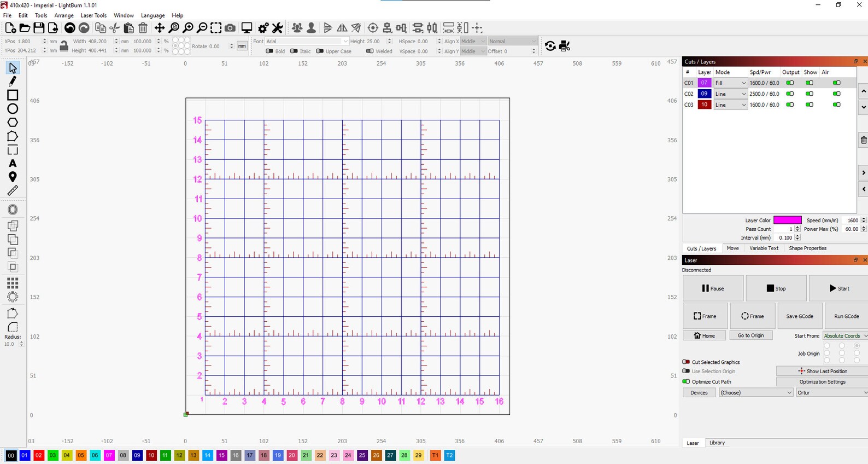Click the Open file folder icon
The height and width of the screenshot is (464, 868).
pyautogui.click(x=25, y=28)
